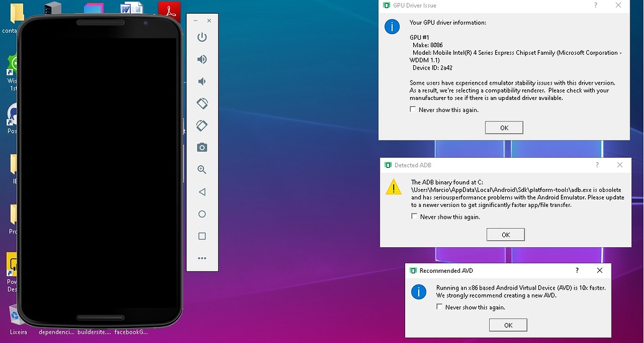The image size is (644, 343).
Task: Click OK in the Detected ADB dialog
Action: [x=506, y=235]
